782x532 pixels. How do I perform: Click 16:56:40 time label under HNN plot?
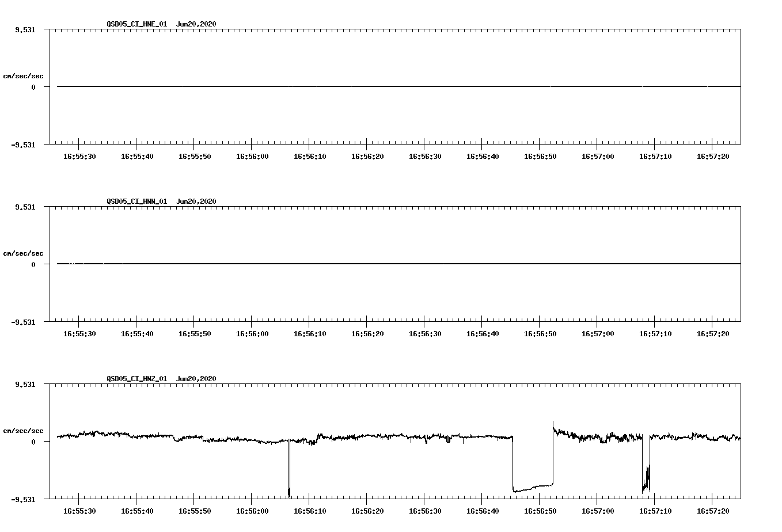(483, 334)
